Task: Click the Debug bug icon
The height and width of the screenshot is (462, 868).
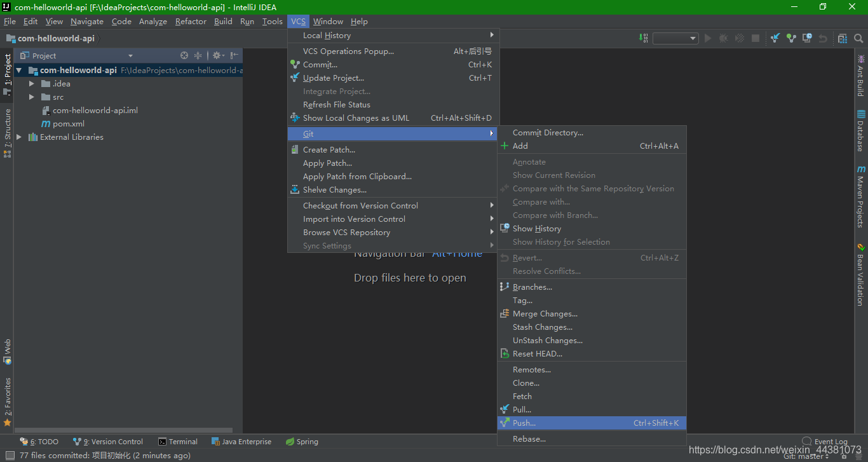Action: click(x=724, y=38)
